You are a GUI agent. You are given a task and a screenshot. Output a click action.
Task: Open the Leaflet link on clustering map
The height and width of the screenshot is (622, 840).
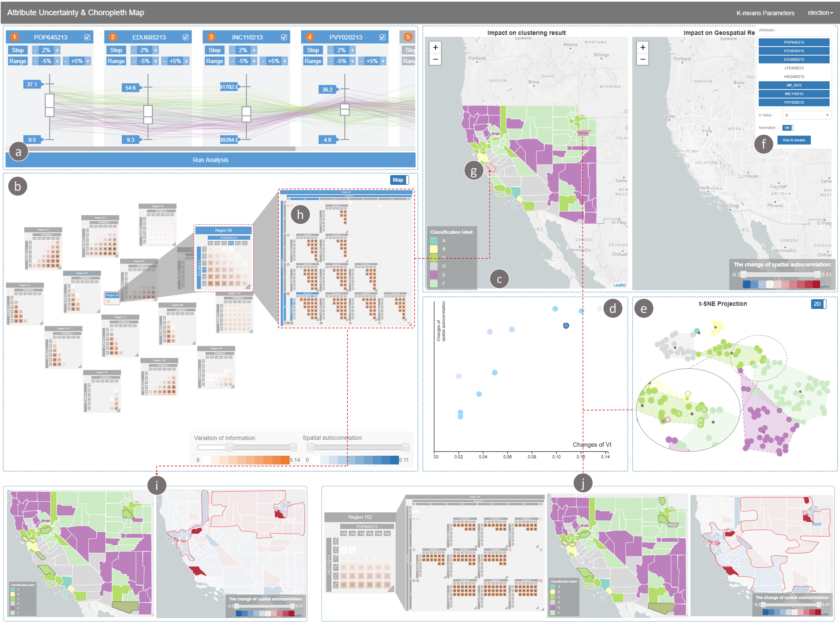[619, 285]
